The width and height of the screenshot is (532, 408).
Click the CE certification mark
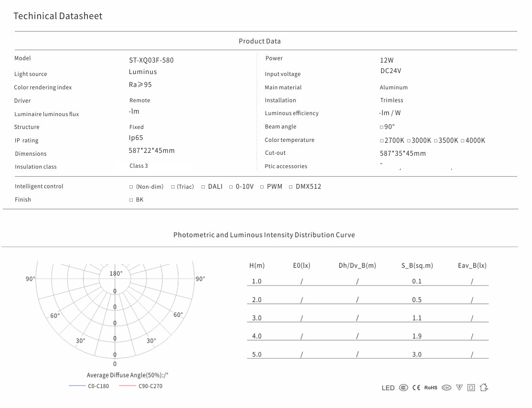(416, 387)
